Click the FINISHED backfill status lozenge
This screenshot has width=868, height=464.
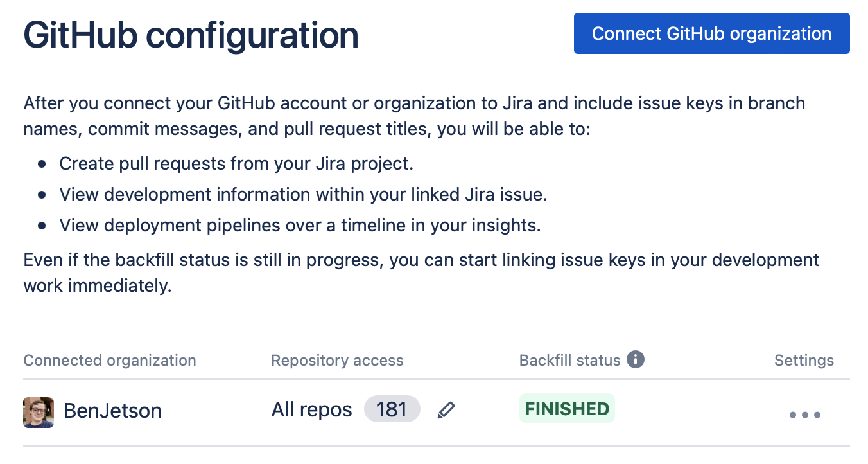click(x=567, y=409)
